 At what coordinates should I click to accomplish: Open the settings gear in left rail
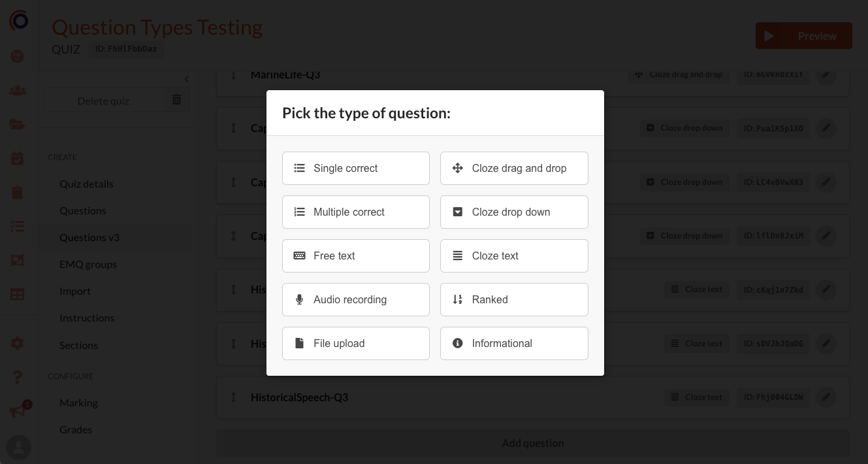[x=18, y=342]
